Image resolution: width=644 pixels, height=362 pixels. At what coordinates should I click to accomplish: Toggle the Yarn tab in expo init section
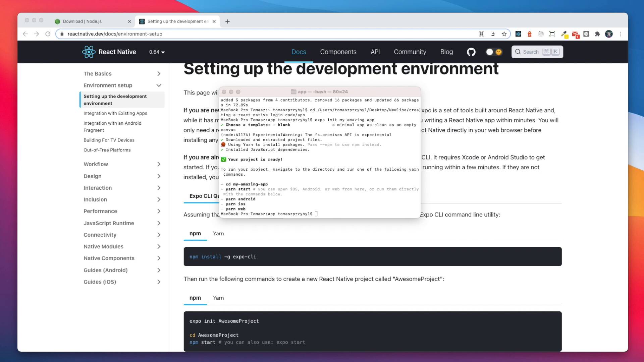tap(218, 297)
